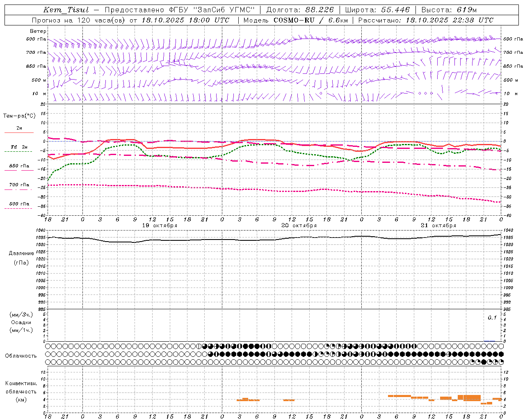
Task: Click the "Td 2м" dew point legend entry
Action: point(19,147)
